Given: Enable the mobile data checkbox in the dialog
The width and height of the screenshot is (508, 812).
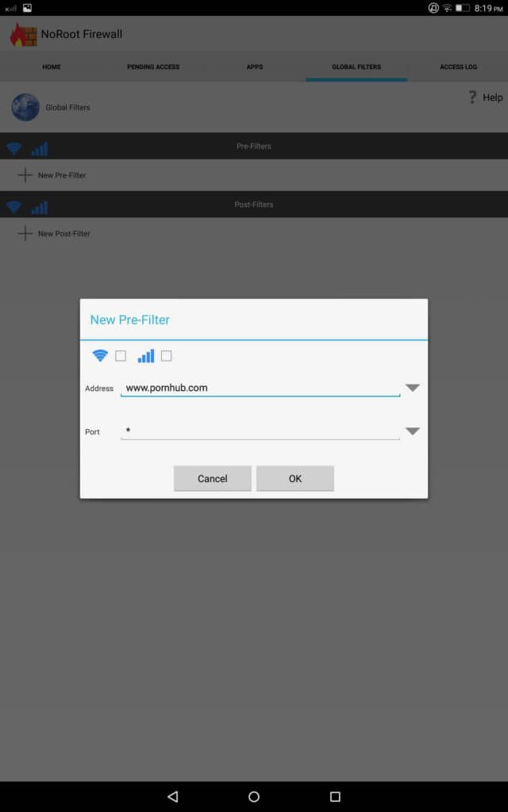Looking at the screenshot, I should point(166,356).
